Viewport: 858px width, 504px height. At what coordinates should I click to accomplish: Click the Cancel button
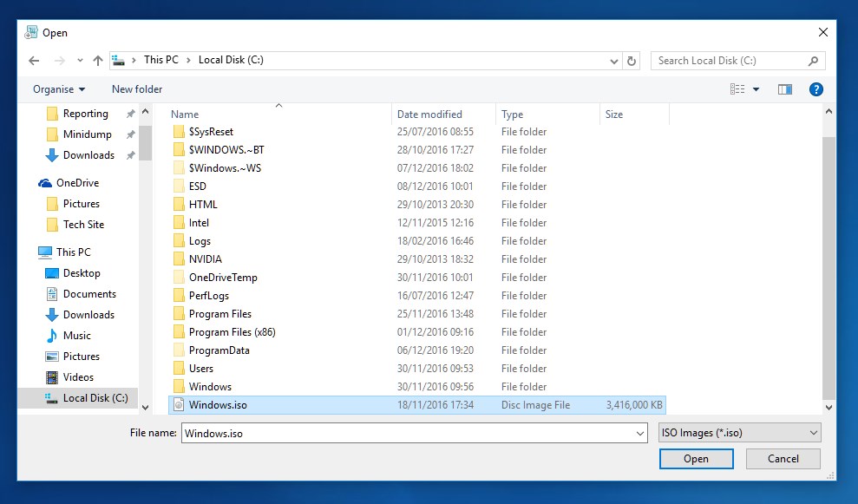point(783,459)
